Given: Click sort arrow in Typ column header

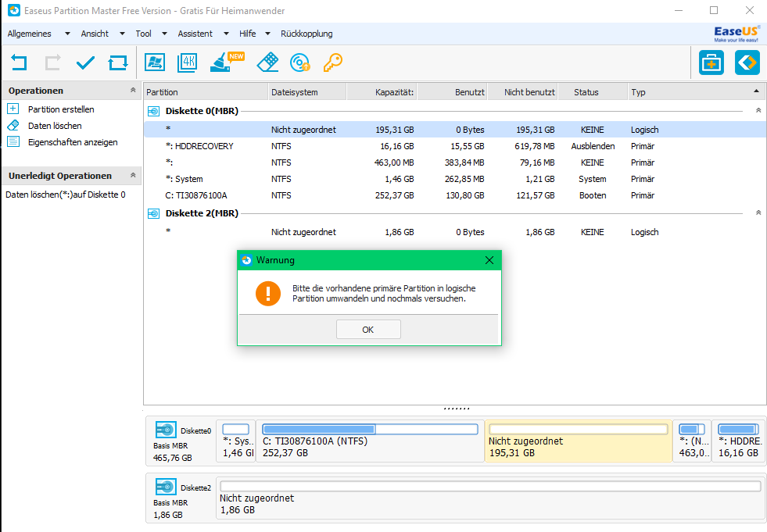Looking at the screenshot, I should pyautogui.click(x=756, y=91).
